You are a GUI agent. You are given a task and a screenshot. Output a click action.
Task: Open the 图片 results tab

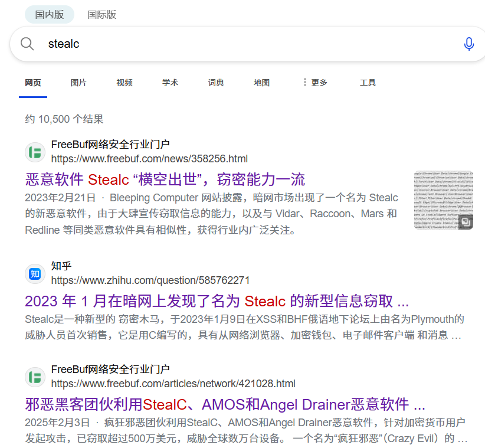coord(78,83)
